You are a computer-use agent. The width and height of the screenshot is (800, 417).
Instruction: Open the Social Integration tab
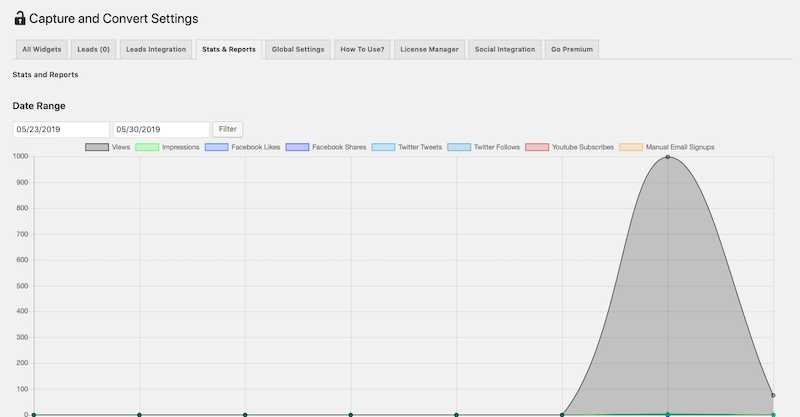click(505, 49)
